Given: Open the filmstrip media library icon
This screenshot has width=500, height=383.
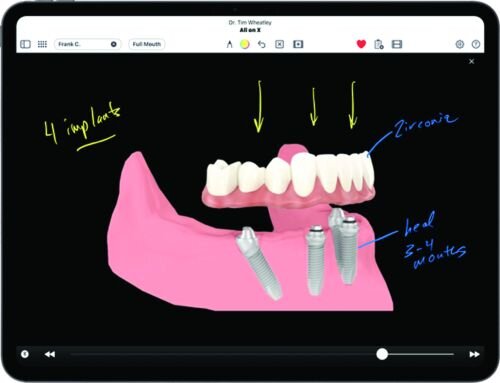Looking at the screenshot, I should tap(397, 44).
